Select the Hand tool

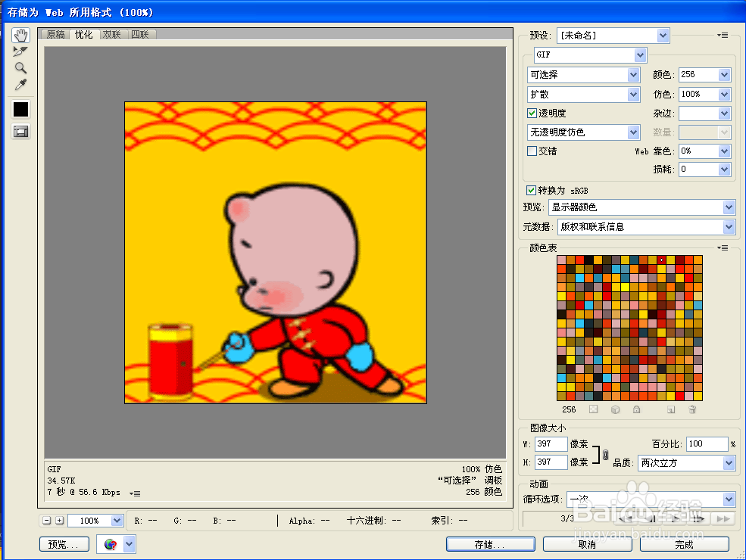(20, 34)
